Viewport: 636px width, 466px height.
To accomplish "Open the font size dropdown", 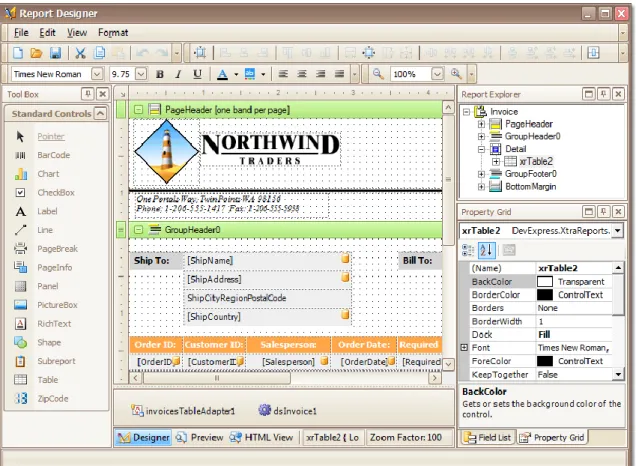I will [141, 74].
